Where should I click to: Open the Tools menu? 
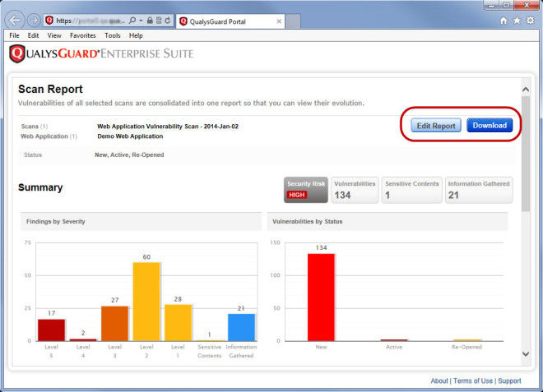tap(113, 35)
